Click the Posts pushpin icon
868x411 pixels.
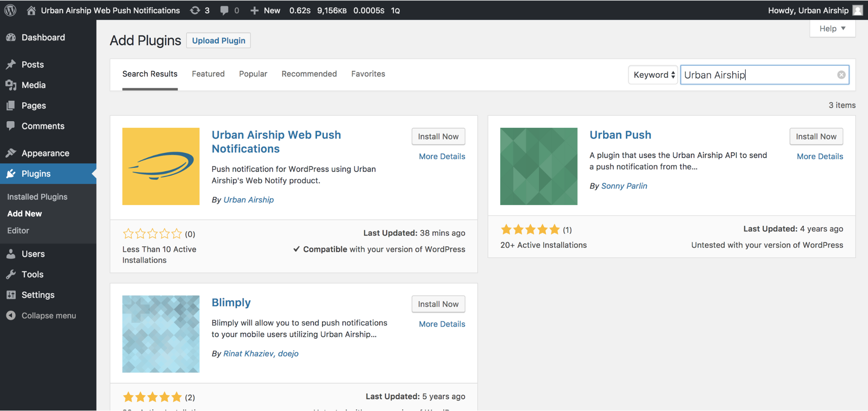(x=11, y=64)
